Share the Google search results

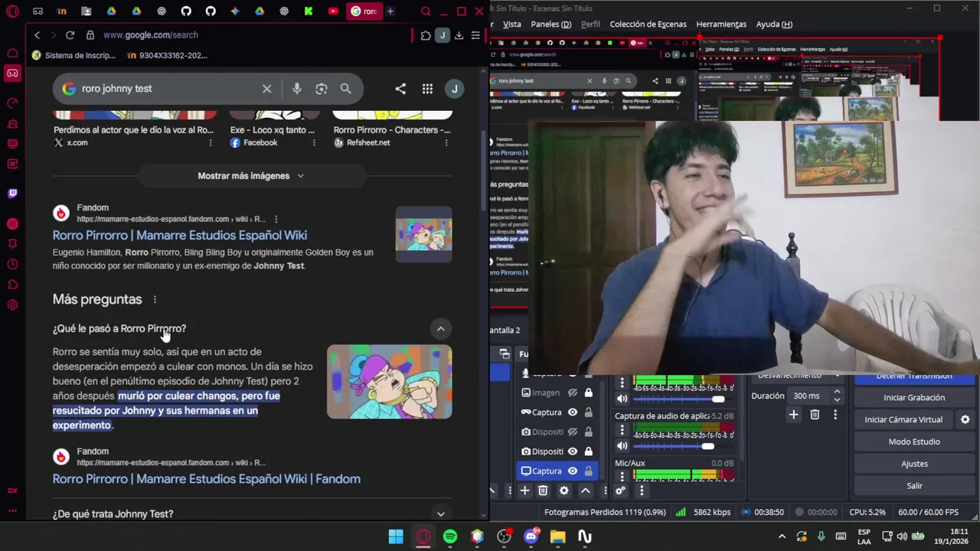(x=400, y=89)
